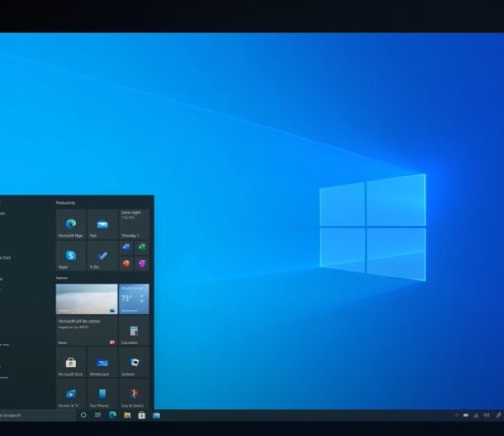Open the Microsoft Edge tile in Start menu

pyautogui.click(x=71, y=224)
